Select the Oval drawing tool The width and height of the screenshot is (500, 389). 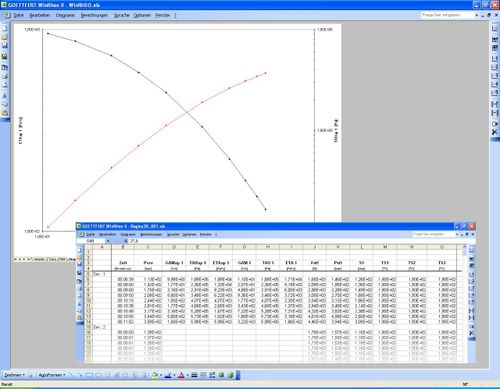(x=98, y=375)
